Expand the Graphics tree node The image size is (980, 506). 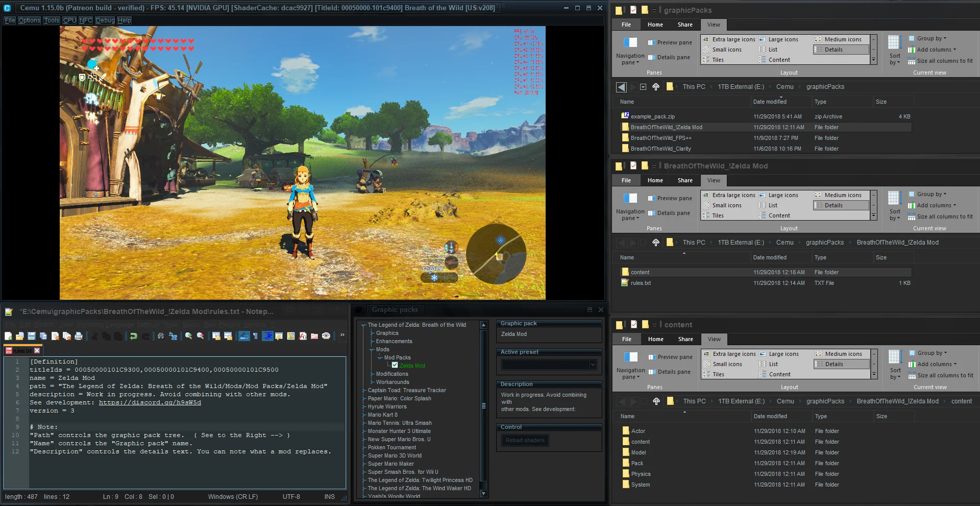point(372,333)
